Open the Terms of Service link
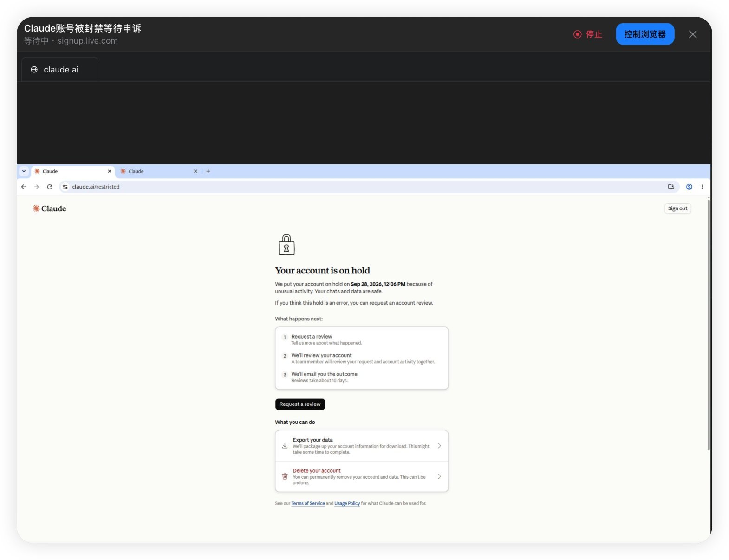729x560 pixels. pyautogui.click(x=308, y=503)
